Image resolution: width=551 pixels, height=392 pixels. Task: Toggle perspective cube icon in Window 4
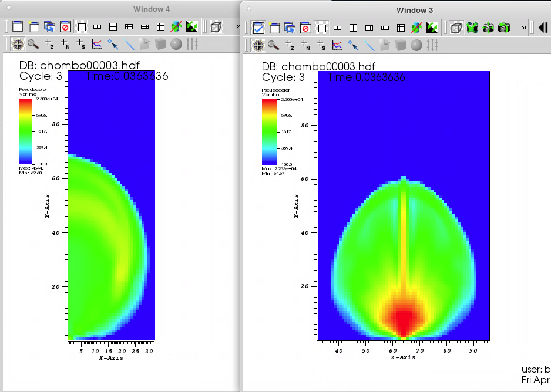pos(216,26)
